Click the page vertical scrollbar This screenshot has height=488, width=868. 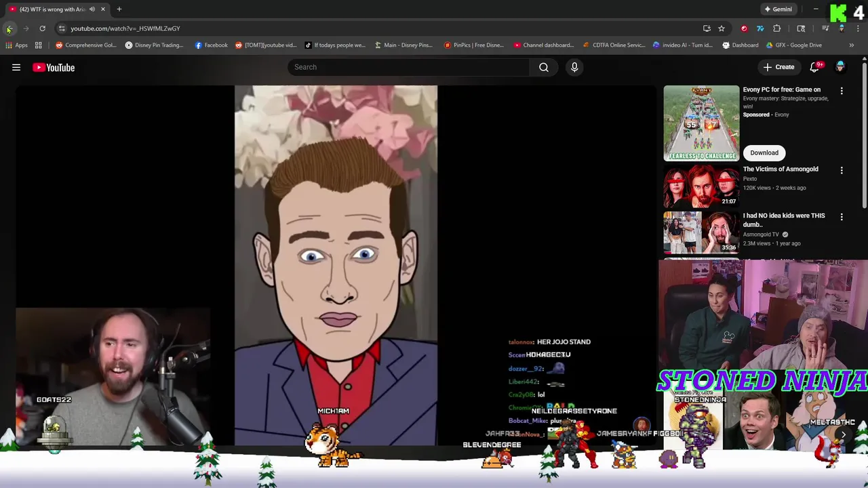(x=865, y=136)
